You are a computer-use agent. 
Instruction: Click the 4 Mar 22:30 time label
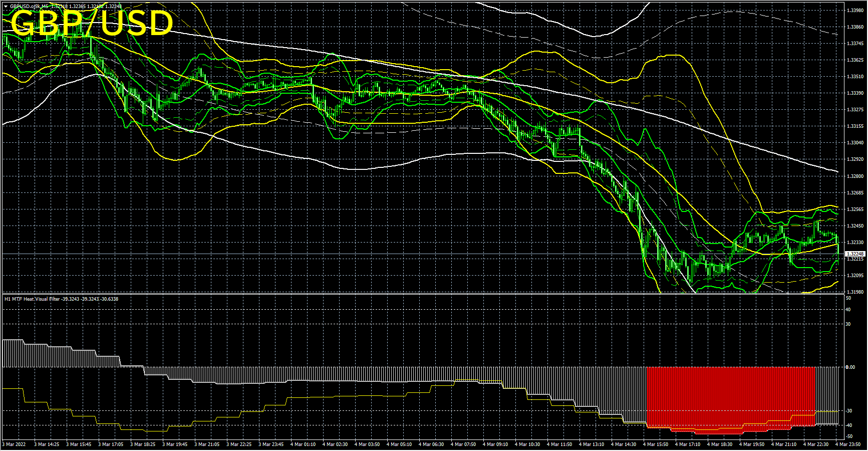click(816, 444)
